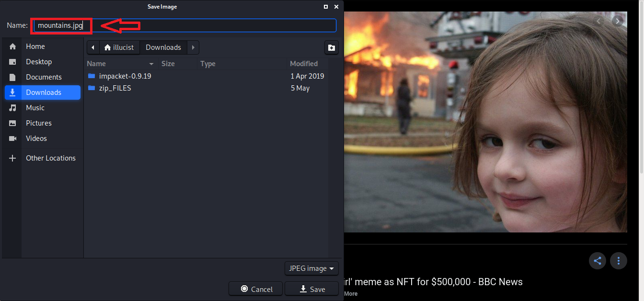Go to next image in browser viewer
644x301 pixels.
click(x=618, y=21)
